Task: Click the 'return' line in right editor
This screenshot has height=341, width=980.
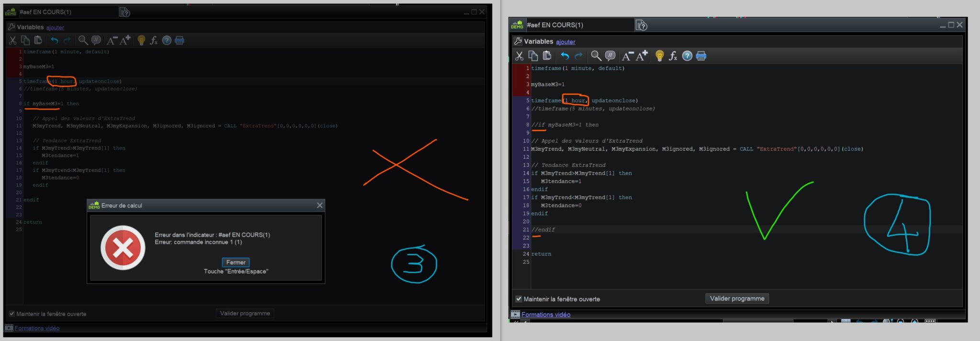Action: pyautogui.click(x=541, y=254)
